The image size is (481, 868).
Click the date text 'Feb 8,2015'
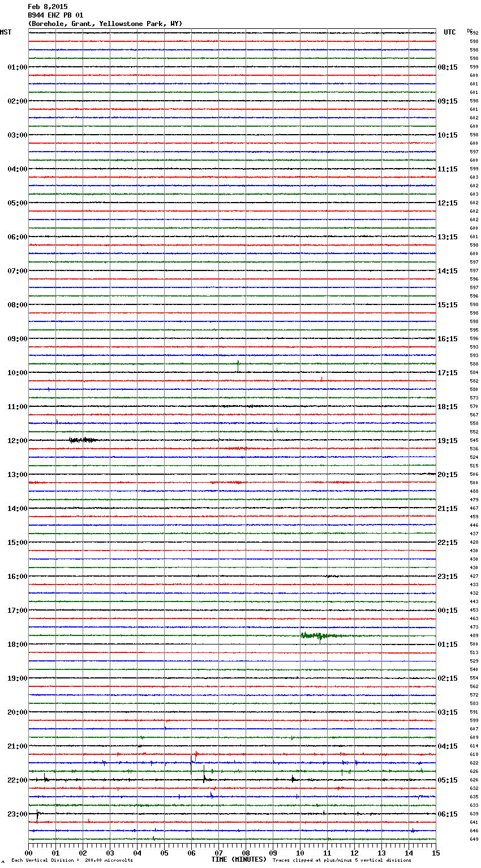coord(48,7)
